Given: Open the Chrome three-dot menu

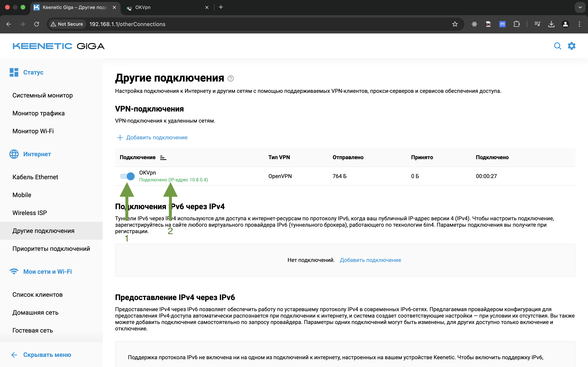Looking at the screenshot, I should tap(579, 24).
